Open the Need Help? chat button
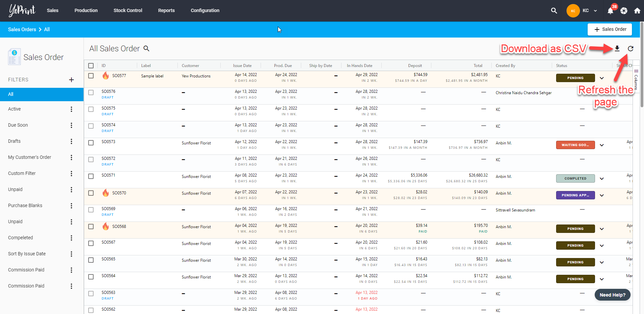 (x=612, y=295)
